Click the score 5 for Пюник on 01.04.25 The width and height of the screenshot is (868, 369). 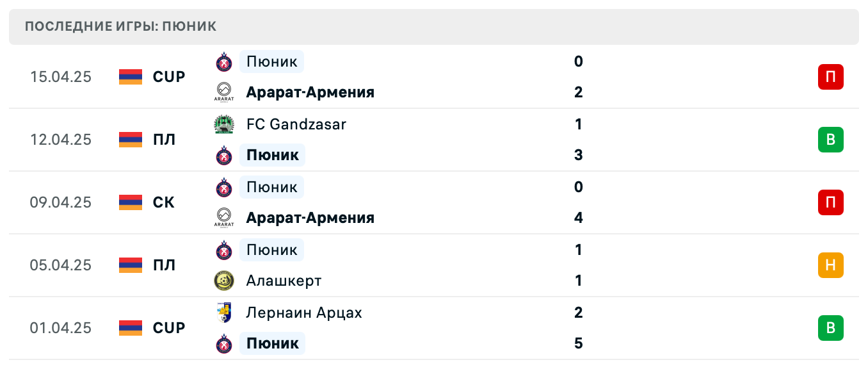pos(579,343)
